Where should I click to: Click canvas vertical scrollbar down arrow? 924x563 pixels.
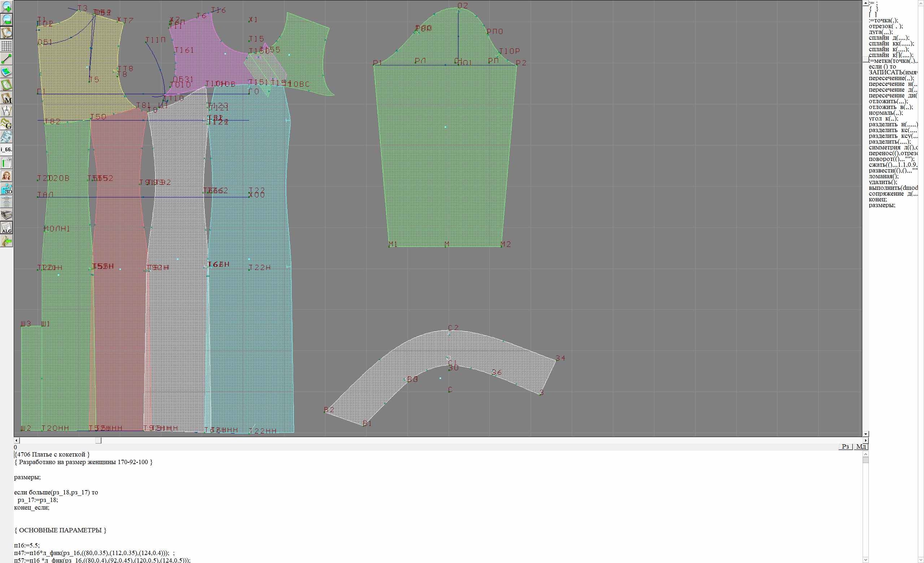(865, 434)
